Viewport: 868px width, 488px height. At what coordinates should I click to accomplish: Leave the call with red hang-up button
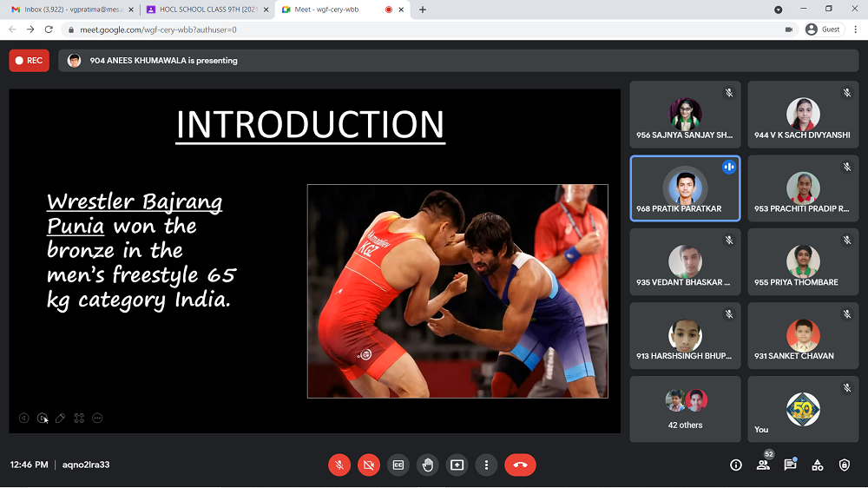click(520, 465)
